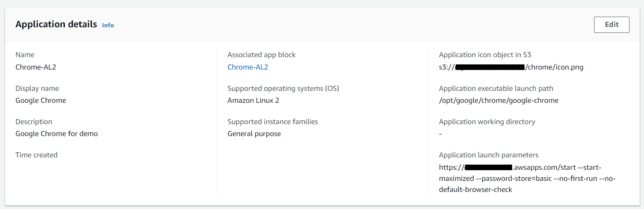Screen dimensions: 644x209
Task: Click the Time created label
Action: point(36,155)
